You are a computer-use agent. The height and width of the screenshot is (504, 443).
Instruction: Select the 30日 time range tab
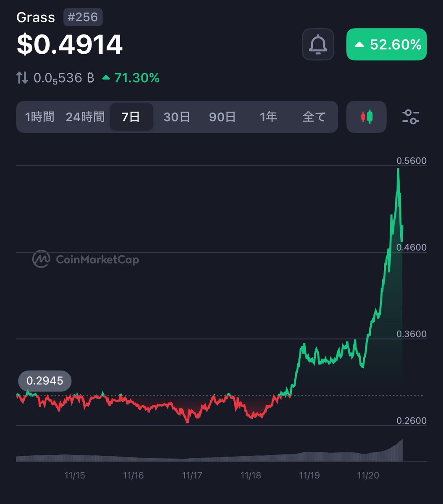pyautogui.click(x=177, y=117)
